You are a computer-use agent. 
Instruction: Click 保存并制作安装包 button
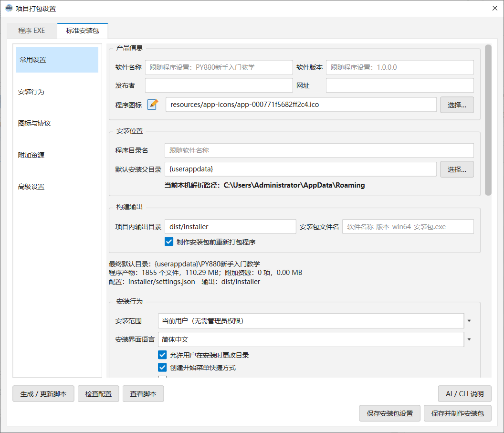457,413
